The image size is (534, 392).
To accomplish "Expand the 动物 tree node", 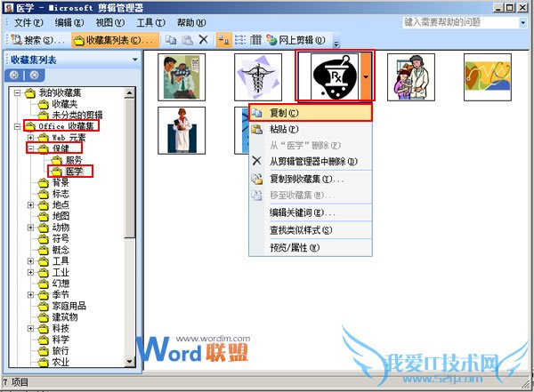I will coord(30,228).
